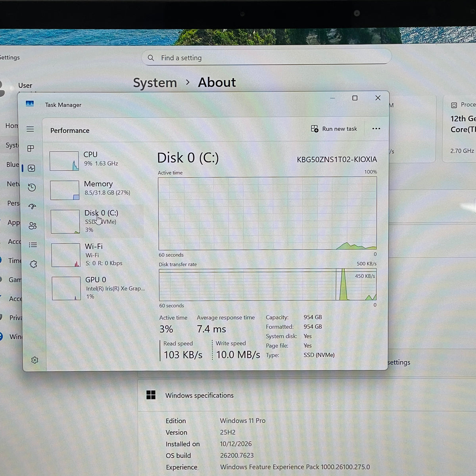
Task: Open Task Manager hamburger navigation menu
Action: tap(30, 129)
